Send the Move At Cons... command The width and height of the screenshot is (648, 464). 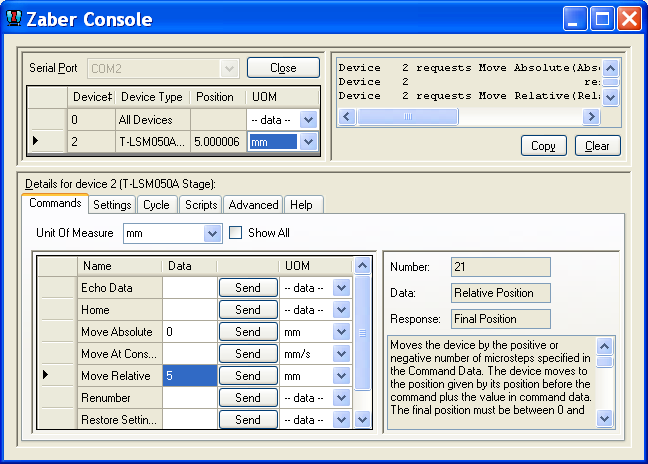248,354
